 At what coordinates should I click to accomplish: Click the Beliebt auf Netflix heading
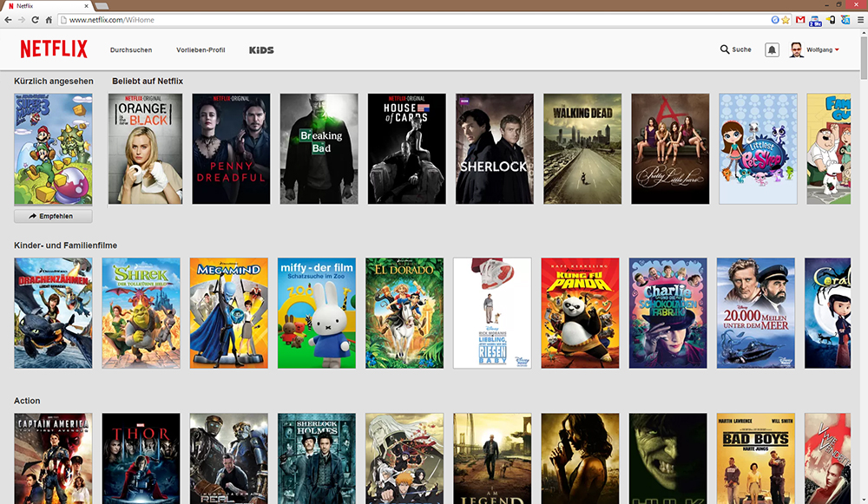(x=148, y=81)
